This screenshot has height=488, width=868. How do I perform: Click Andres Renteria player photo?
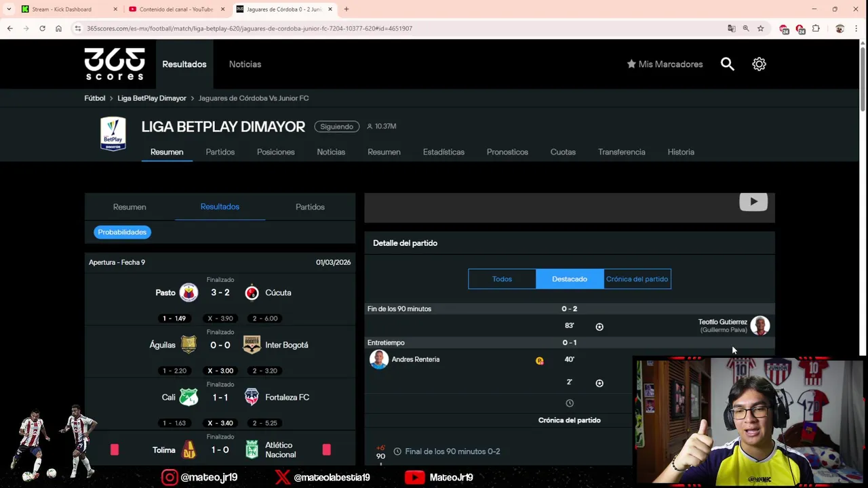tap(379, 359)
